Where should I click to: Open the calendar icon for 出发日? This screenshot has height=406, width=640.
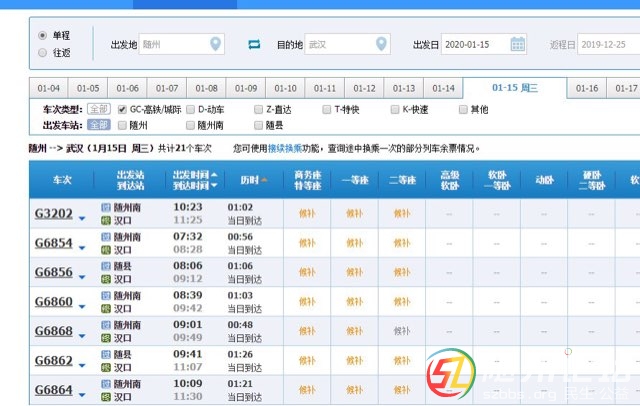517,44
